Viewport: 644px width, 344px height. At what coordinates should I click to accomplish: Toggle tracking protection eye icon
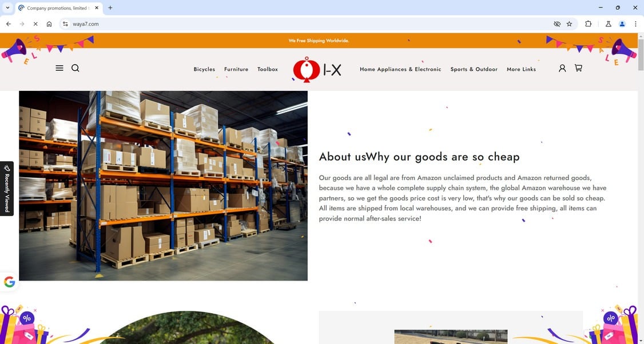tap(557, 24)
